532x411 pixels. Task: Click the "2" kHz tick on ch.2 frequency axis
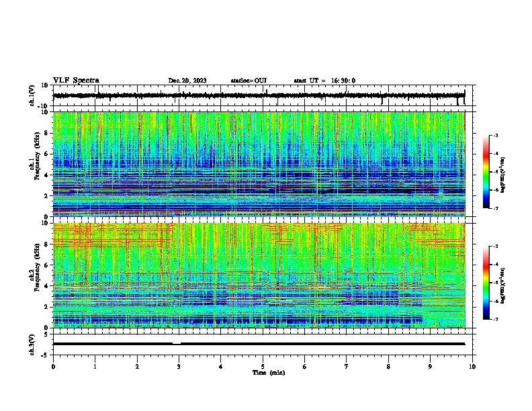point(46,307)
